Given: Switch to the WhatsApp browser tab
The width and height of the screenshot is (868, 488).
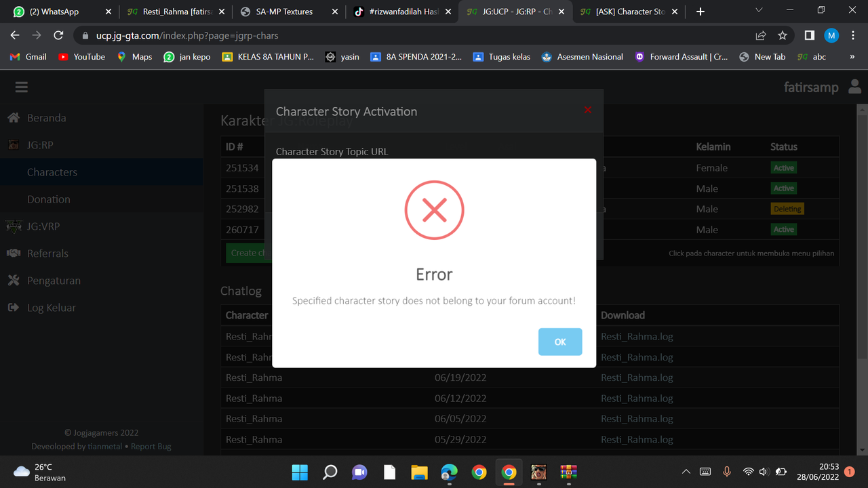Looking at the screenshot, I should (x=62, y=12).
